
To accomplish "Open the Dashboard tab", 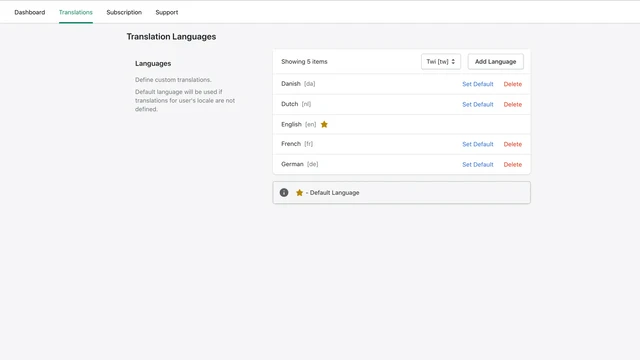I will (x=30, y=12).
